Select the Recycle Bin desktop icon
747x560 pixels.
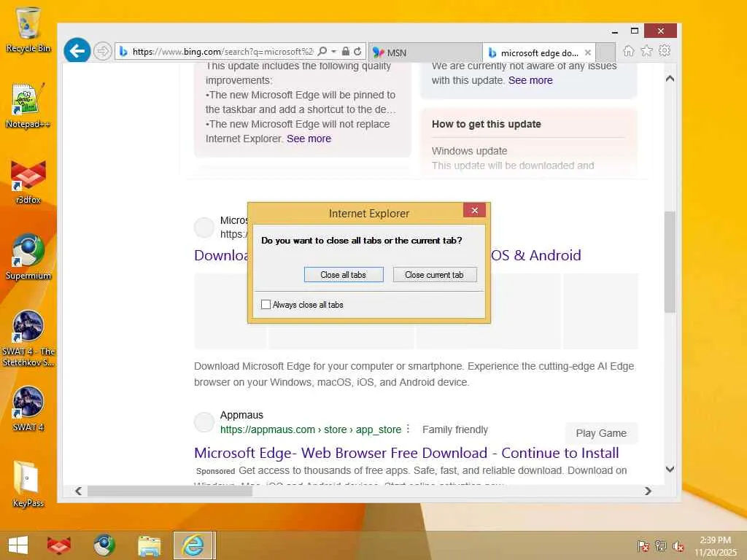click(28, 29)
